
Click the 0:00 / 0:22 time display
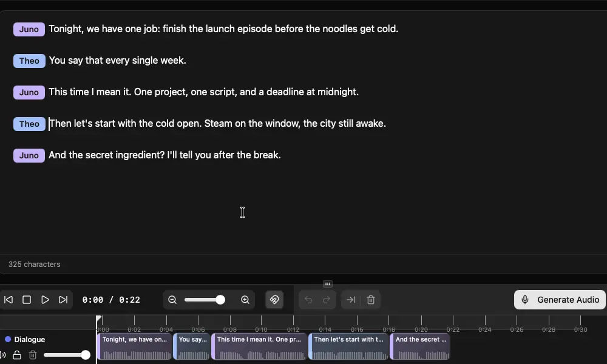[x=111, y=300]
